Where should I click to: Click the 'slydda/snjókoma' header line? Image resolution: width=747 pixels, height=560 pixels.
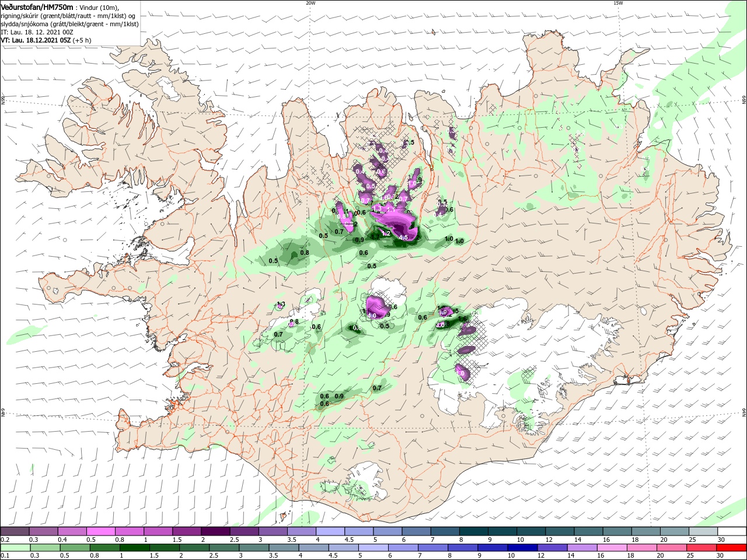[69, 24]
